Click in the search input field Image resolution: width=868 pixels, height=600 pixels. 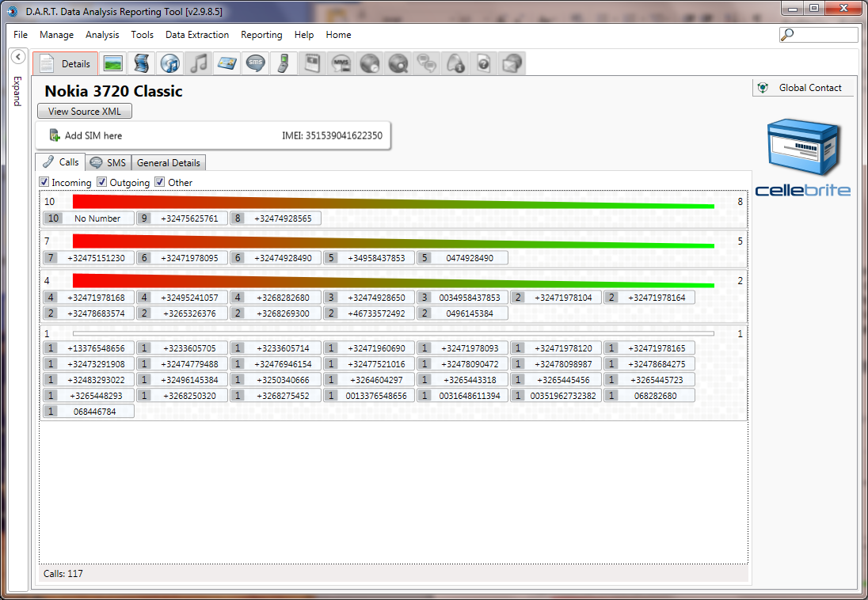tap(819, 35)
